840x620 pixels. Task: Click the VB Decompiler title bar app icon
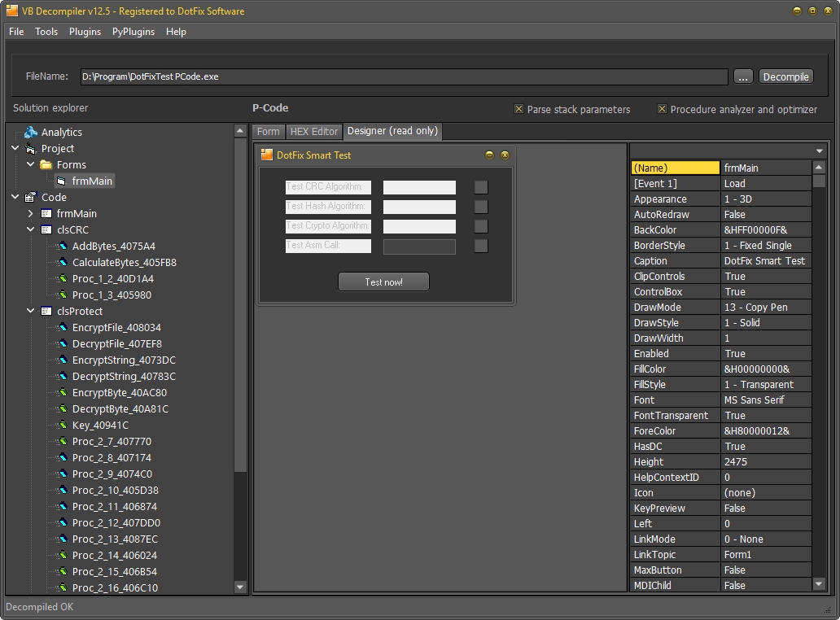11,11
